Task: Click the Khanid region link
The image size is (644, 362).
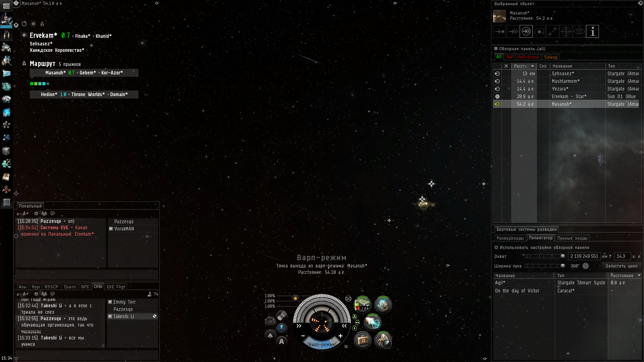Action: 103,36
